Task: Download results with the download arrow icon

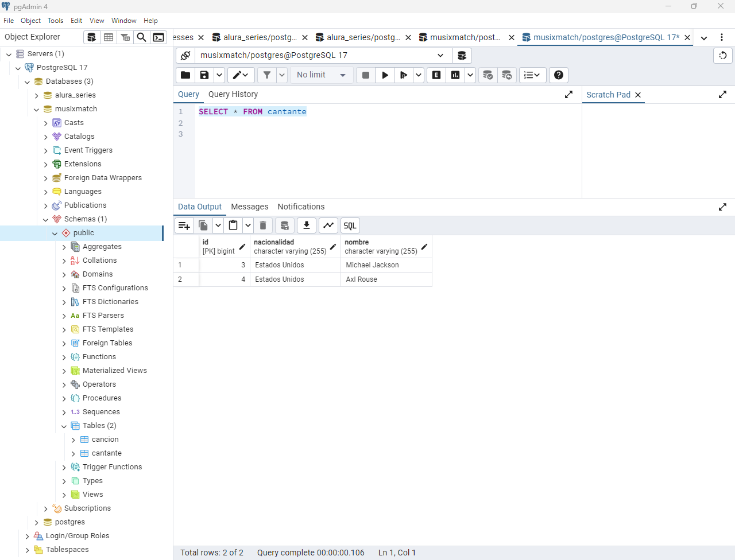Action: coord(307,225)
